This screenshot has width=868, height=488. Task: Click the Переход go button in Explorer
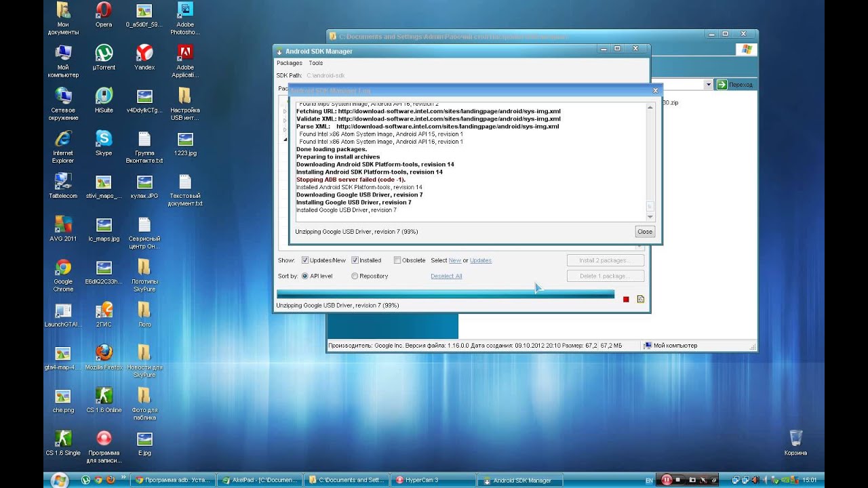(x=735, y=85)
